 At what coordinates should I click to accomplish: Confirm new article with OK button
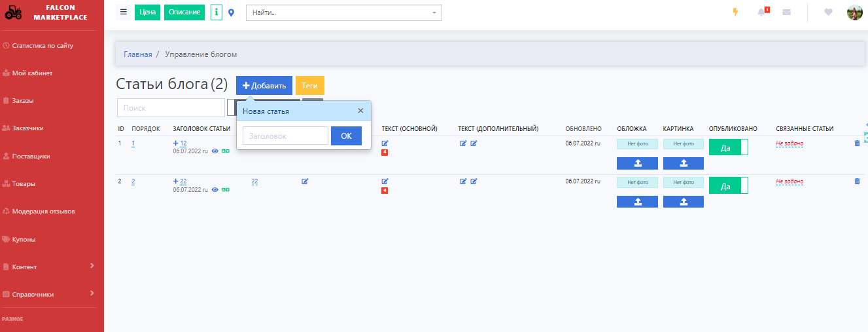[346, 136]
